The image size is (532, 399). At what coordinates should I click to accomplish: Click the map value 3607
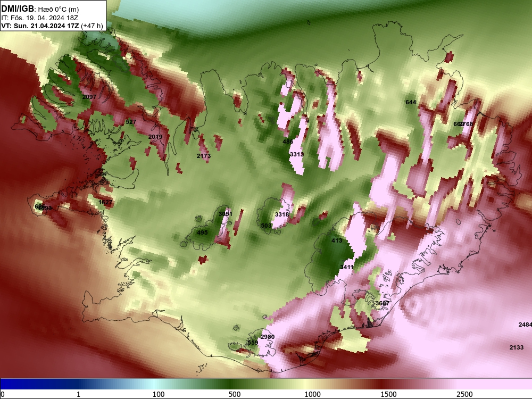(383, 303)
